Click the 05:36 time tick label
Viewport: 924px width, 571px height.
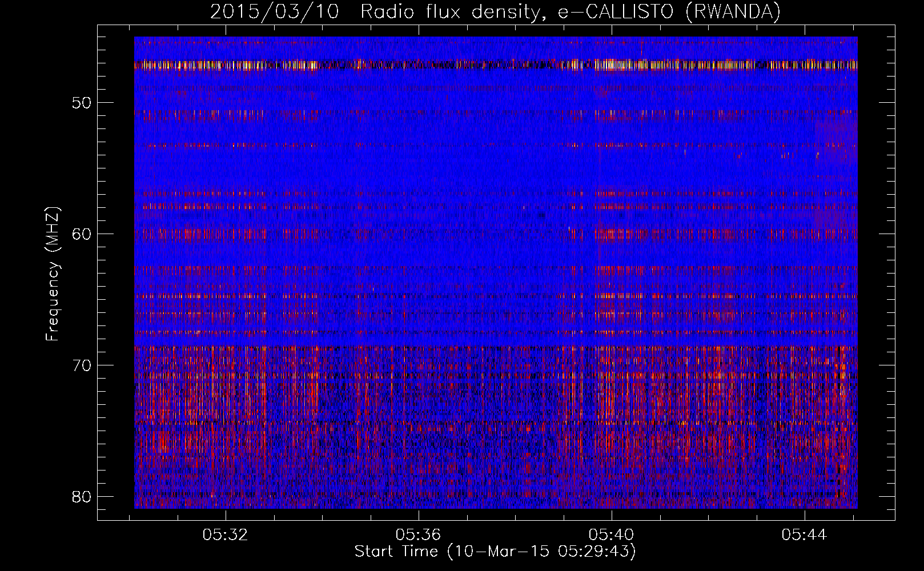tap(419, 535)
